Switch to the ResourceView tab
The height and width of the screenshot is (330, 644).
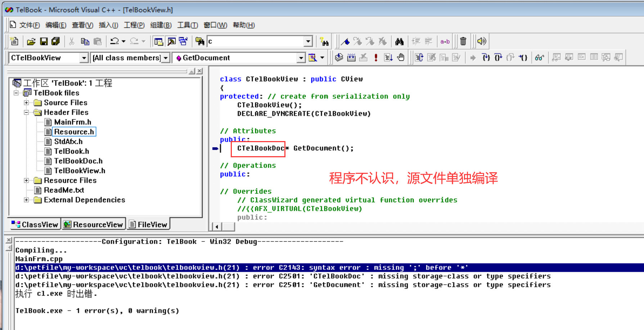93,225
